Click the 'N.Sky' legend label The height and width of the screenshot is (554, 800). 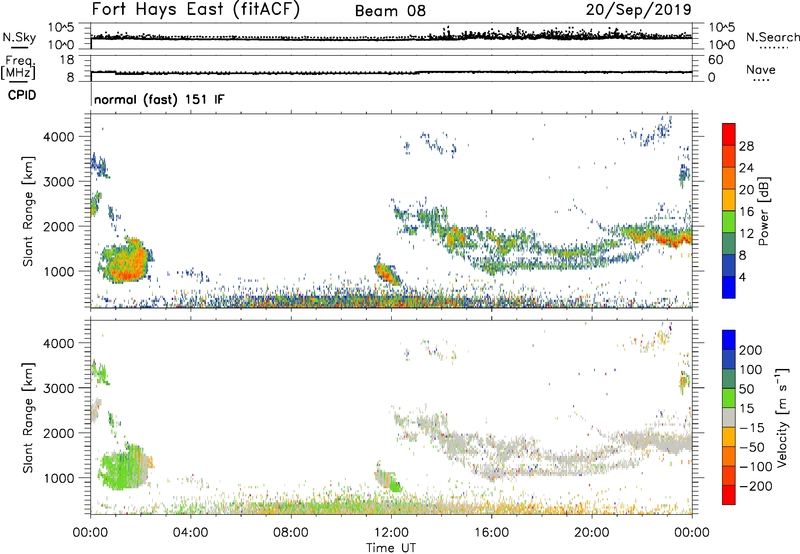(x=19, y=37)
